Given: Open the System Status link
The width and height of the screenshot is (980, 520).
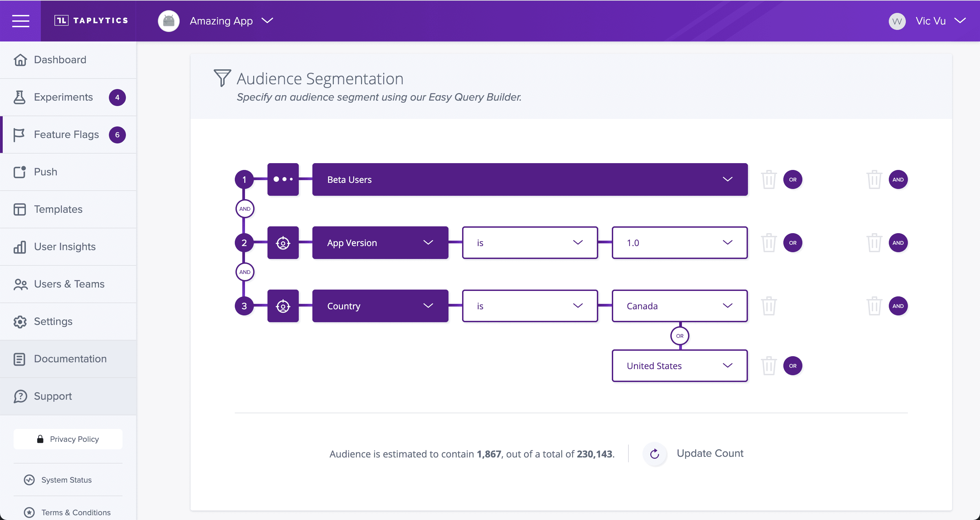Looking at the screenshot, I should tap(66, 480).
